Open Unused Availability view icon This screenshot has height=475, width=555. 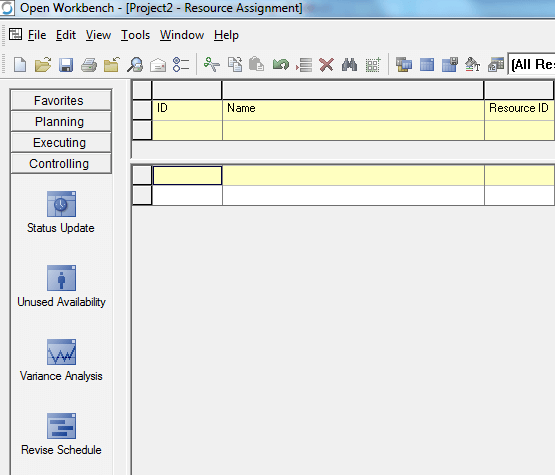[x=61, y=278]
